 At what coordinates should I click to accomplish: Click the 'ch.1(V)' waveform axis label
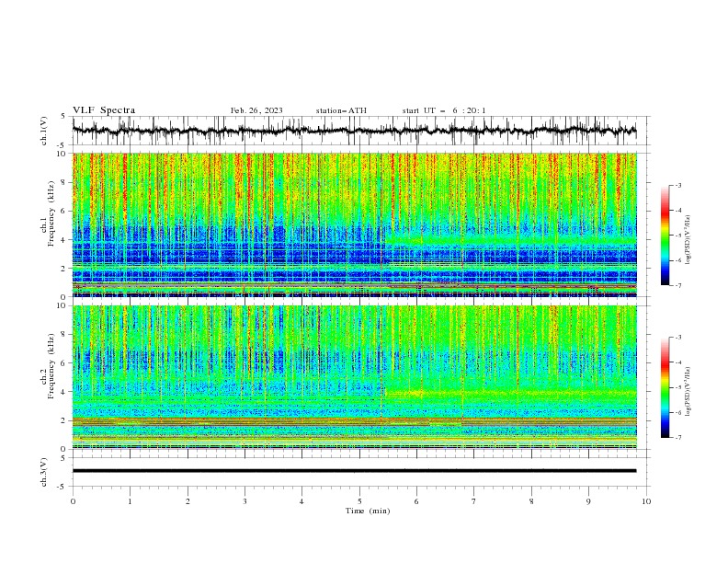(x=44, y=131)
